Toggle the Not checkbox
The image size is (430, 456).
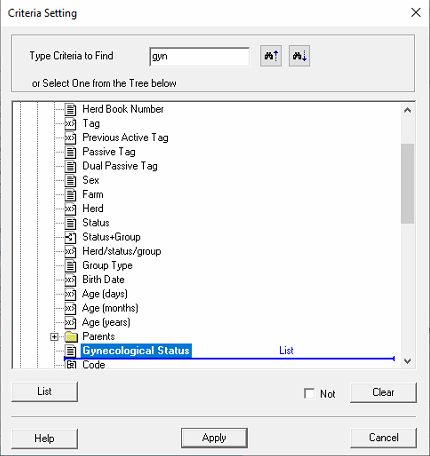309,393
